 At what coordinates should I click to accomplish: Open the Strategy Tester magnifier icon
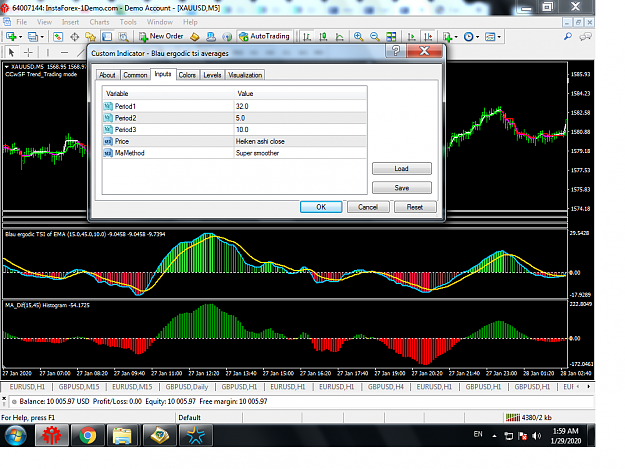(x=124, y=37)
